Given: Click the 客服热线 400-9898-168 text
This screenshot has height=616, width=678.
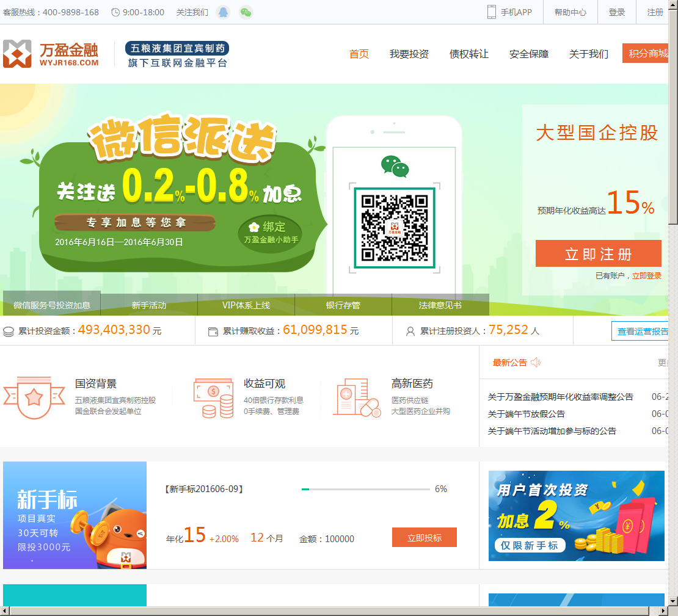Looking at the screenshot, I should (51, 12).
